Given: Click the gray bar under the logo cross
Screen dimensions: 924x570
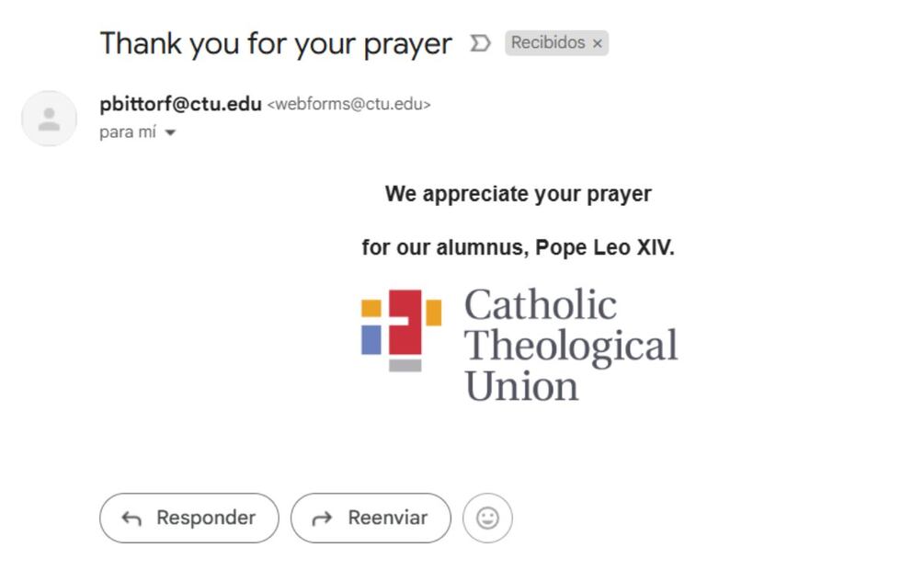Looking at the screenshot, I should [405, 365].
